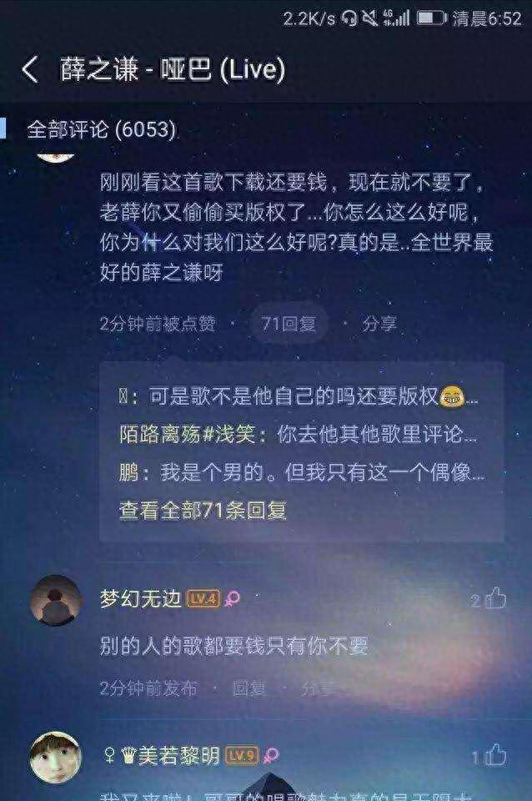Tap the back arrow icon

click(30, 69)
